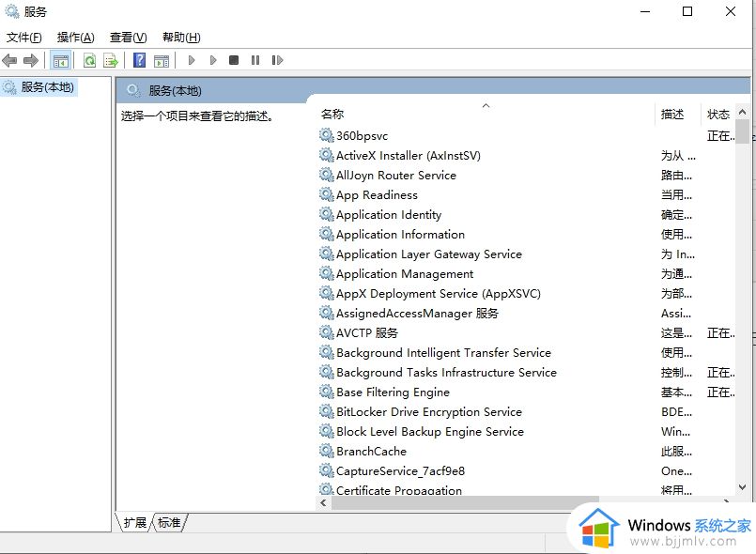Select BitLocker Drive Encryption Service
The image size is (756, 554).
tap(527, 412)
